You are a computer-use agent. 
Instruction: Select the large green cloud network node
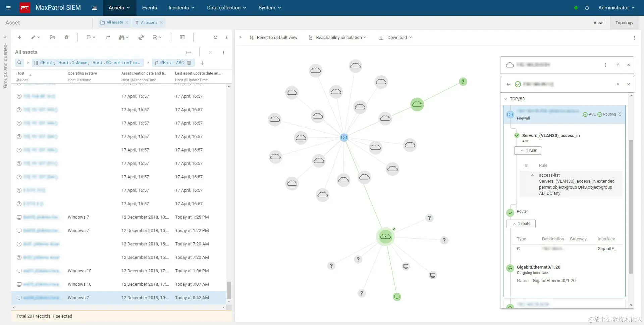385,237
